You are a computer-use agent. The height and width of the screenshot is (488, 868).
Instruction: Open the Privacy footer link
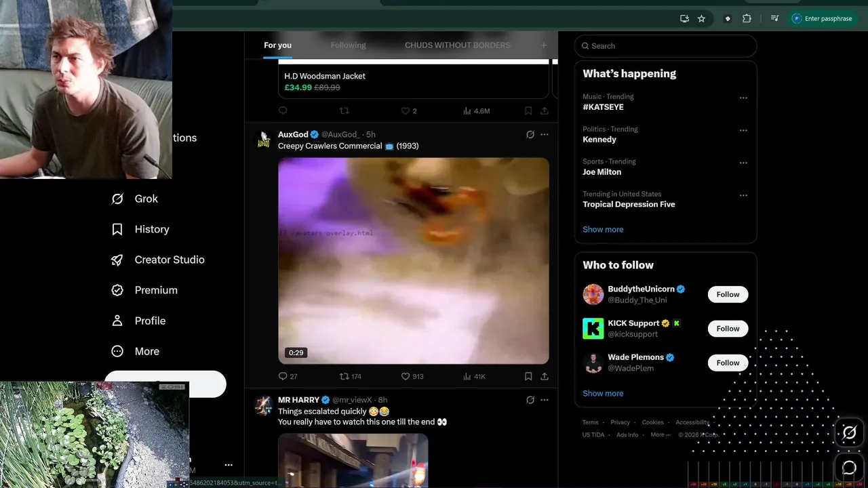click(x=620, y=422)
